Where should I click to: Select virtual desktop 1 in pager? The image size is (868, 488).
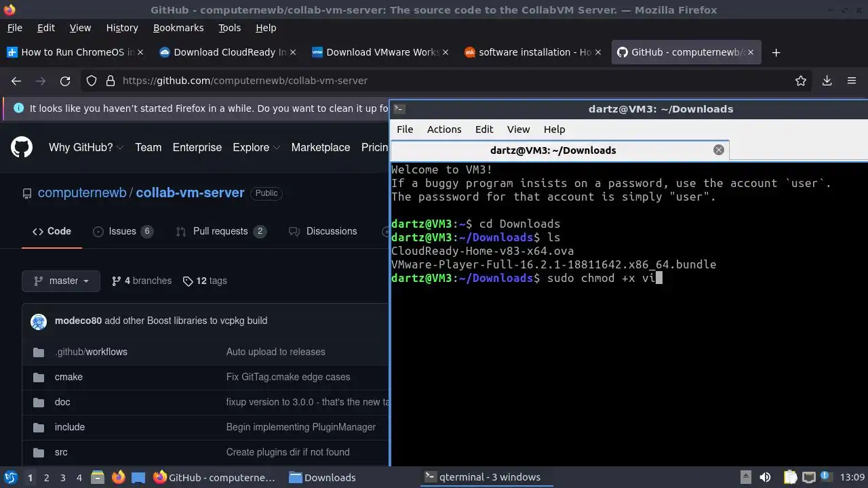(x=30, y=477)
